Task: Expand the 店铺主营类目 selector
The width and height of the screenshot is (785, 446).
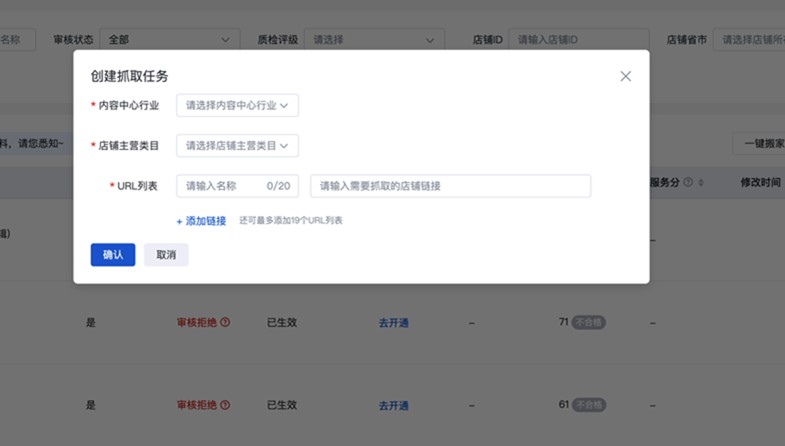Action: coord(237,146)
